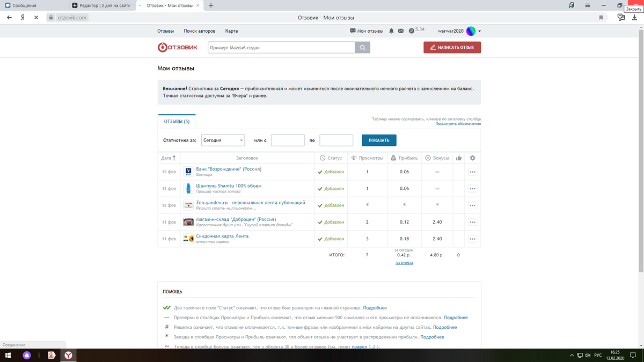The image size is (644, 362).
Task: Open options menu for Скидочная карта Лента row
Action: (472, 239)
